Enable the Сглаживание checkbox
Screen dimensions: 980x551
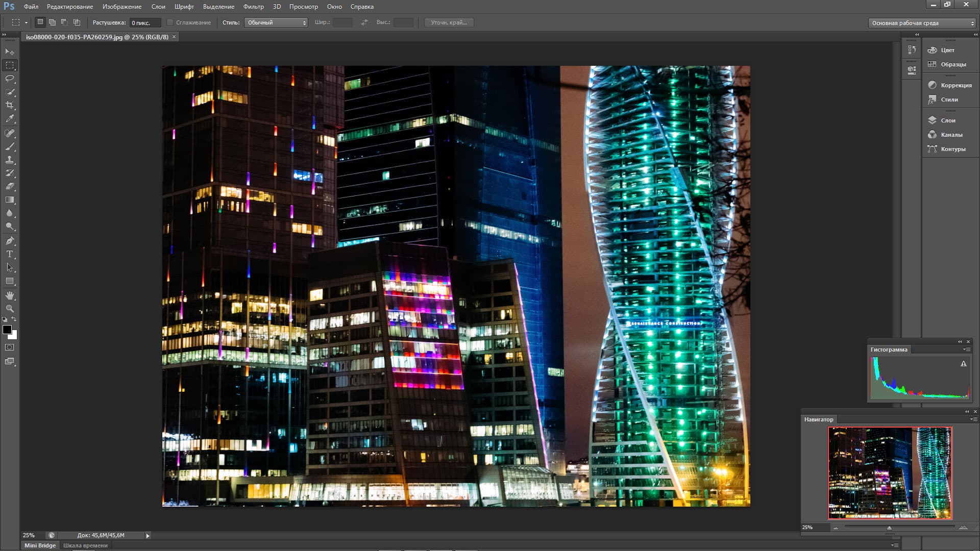(170, 22)
